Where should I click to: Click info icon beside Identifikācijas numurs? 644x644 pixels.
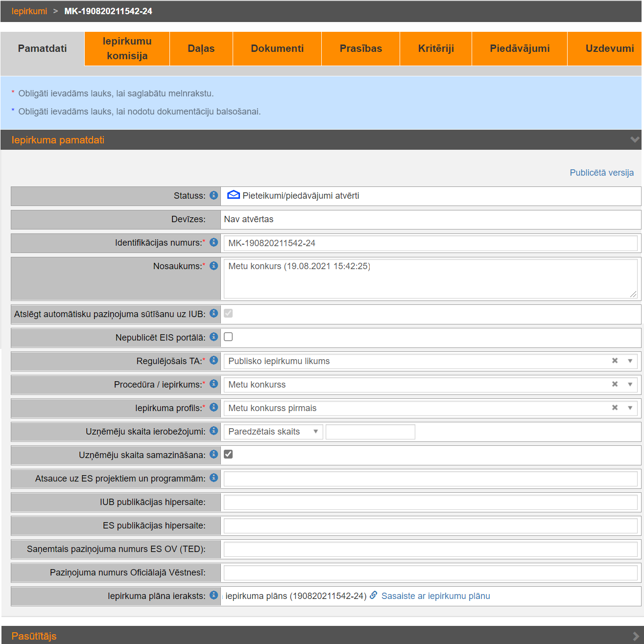point(214,242)
